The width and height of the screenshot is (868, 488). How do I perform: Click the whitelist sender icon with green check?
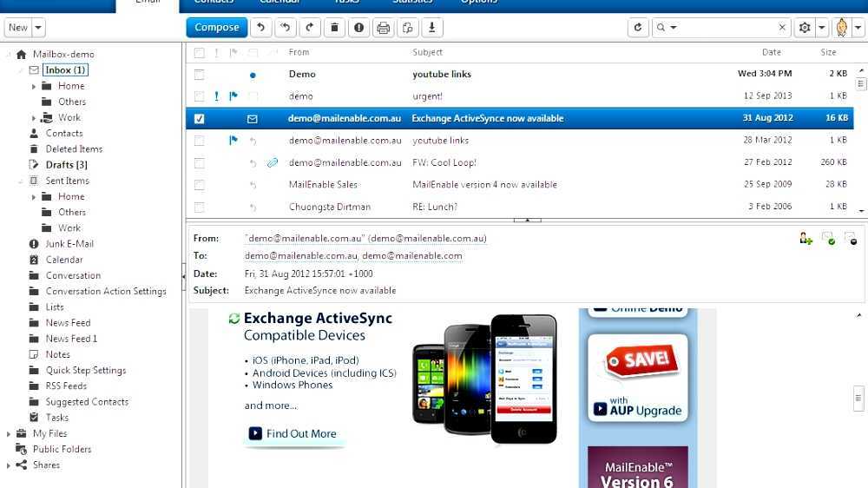[x=829, y=239]
